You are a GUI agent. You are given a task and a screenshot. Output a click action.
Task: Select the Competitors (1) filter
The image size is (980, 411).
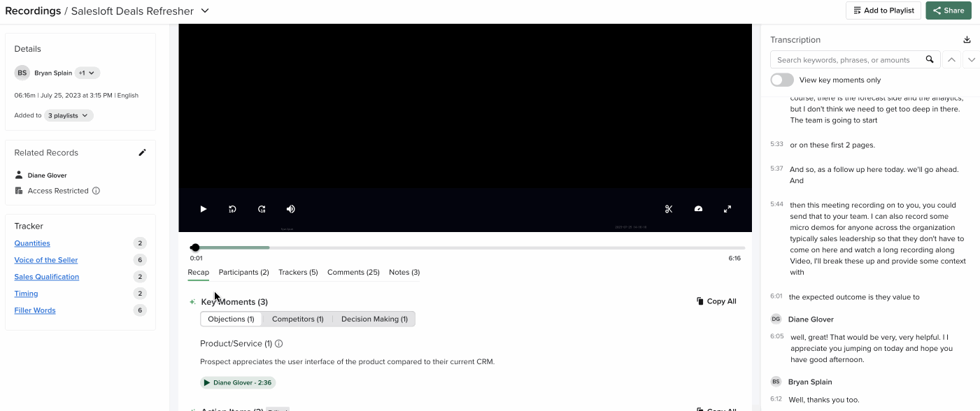297,319
